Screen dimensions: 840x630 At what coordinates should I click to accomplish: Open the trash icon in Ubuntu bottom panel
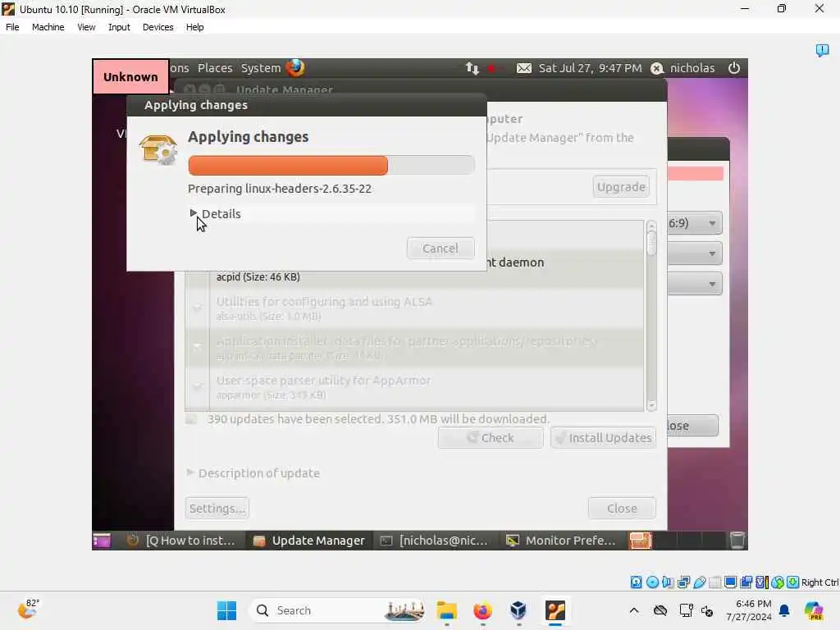737,541
